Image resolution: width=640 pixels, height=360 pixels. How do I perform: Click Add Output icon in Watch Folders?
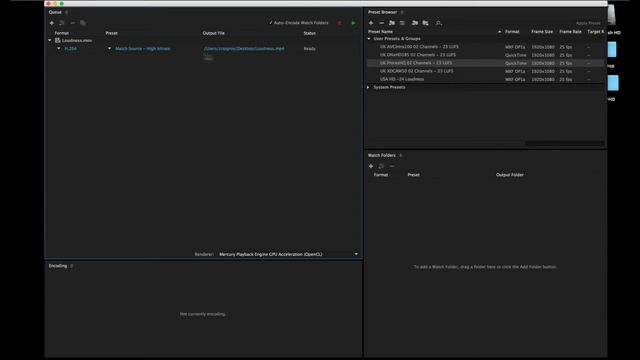click(381, 167)
